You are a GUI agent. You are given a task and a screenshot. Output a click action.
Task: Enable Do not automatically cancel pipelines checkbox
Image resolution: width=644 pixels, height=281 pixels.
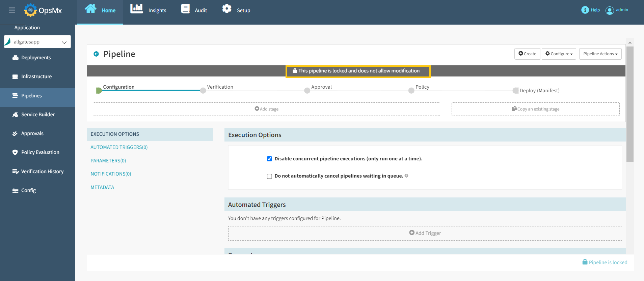coord(269,176)
